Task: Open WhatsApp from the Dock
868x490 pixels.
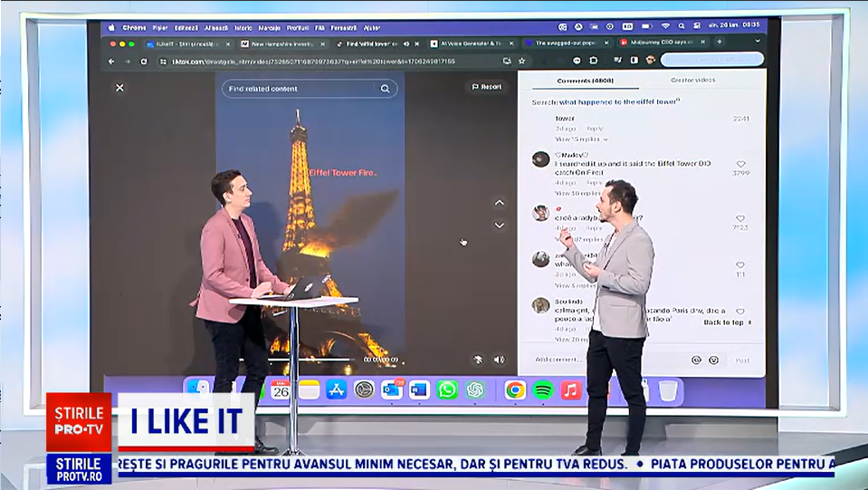Action: 447,390
